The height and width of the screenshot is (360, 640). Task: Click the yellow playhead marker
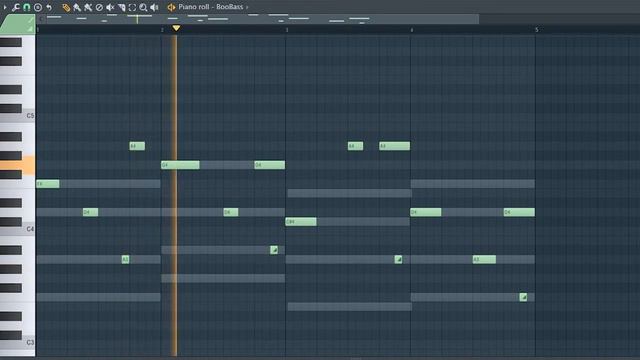pyautogui.click(x=176, y=28)
